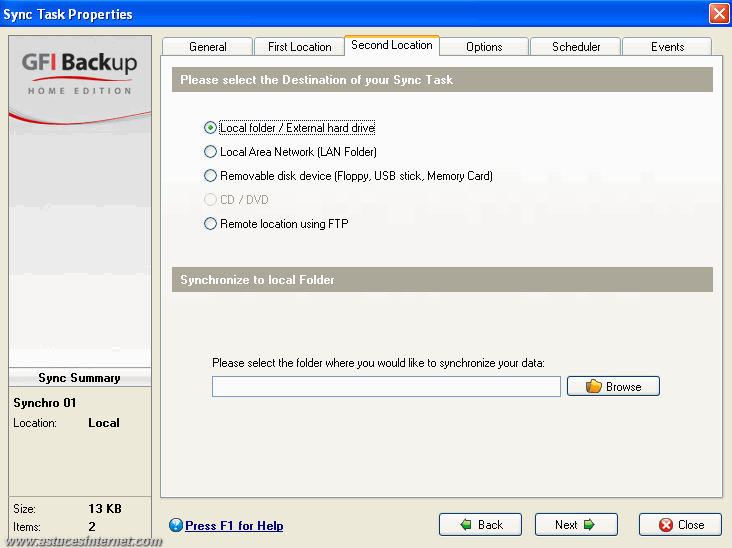Select the Second Location tab
This screenshot has width=732, height=548.
[392, 45]
